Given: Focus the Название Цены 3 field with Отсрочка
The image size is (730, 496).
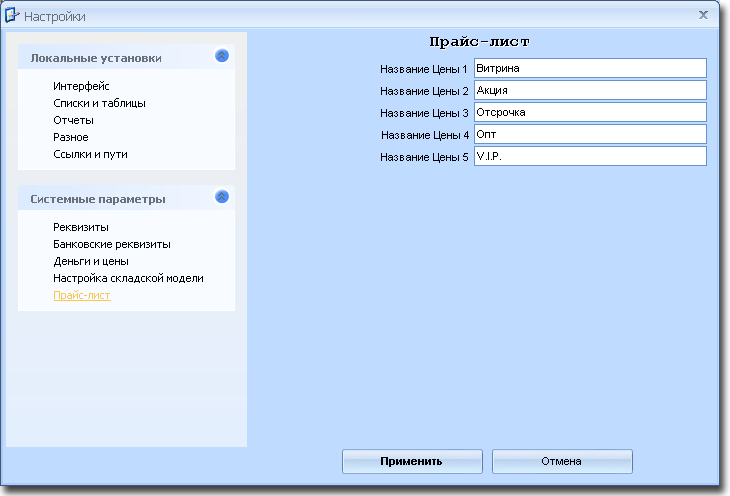Looking at the screenshot, I should (590, 112).
